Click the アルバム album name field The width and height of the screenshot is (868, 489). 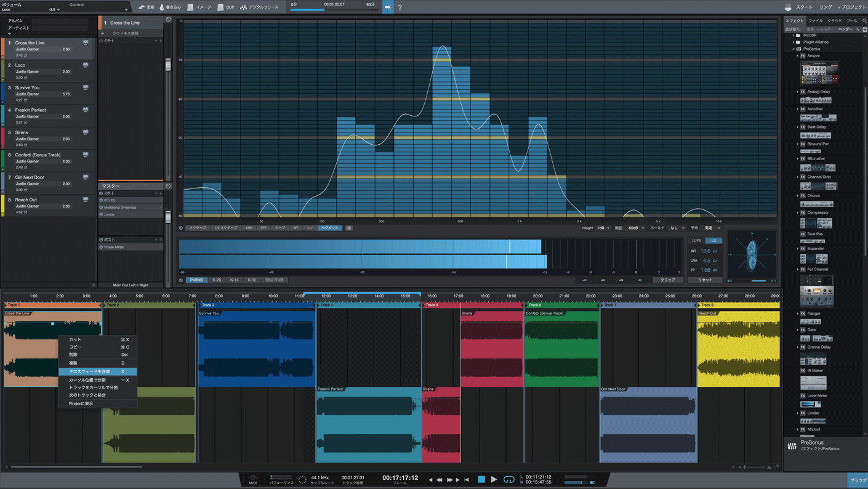tap(60, 21)
